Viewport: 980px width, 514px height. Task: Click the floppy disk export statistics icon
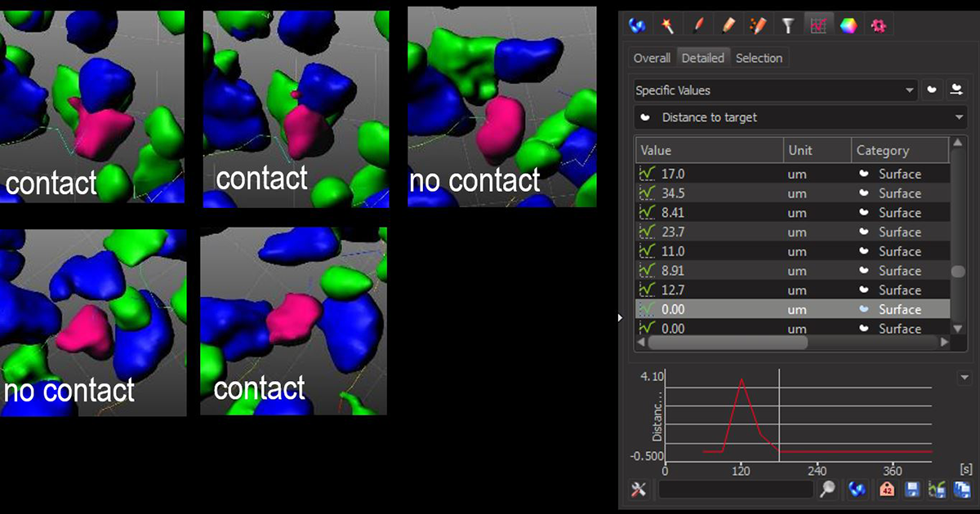click(x=912, y=489)
